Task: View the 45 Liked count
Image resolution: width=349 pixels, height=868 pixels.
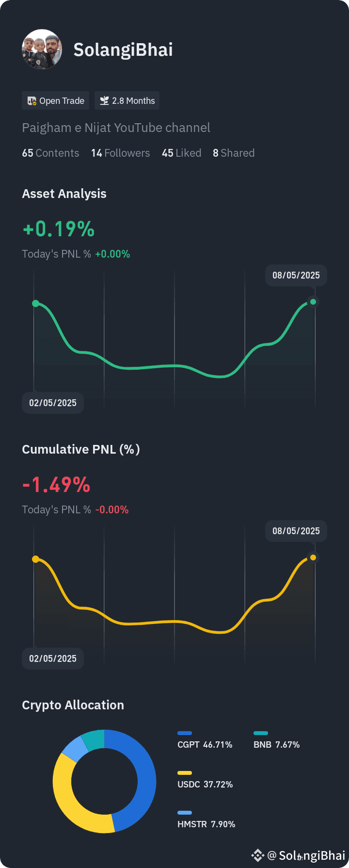Action: 182,153
